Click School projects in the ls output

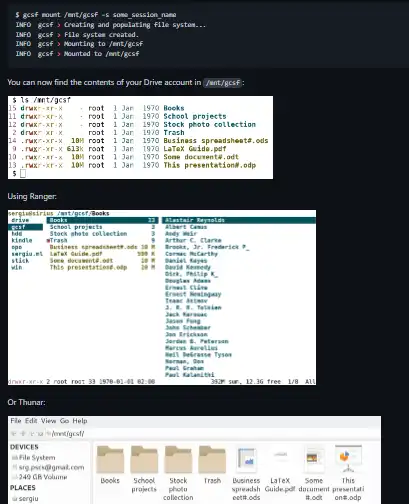(195, 116)
